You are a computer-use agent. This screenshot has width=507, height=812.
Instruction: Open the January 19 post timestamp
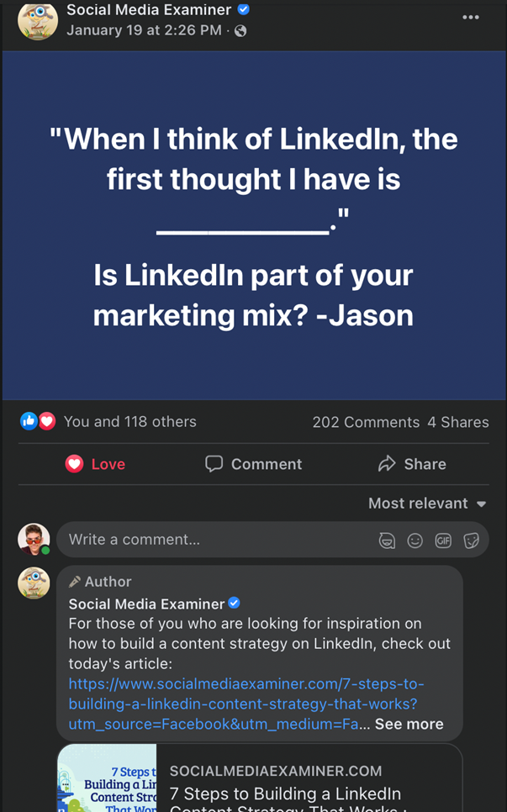[144, 31]
